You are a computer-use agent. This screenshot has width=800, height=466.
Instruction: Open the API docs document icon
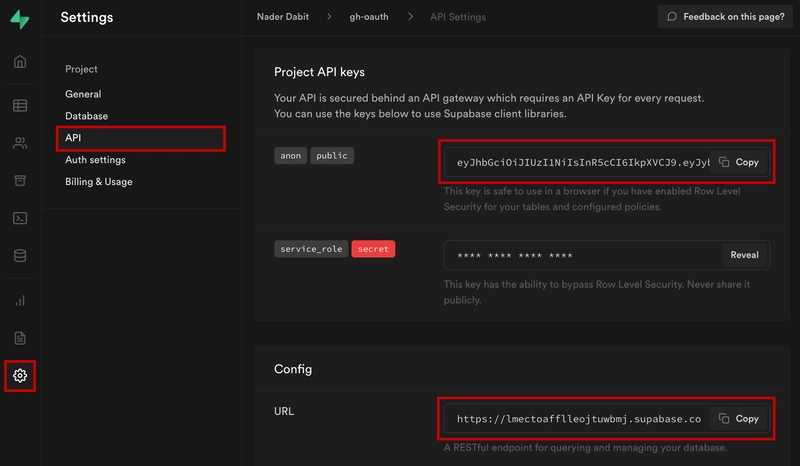click(20, 338)
